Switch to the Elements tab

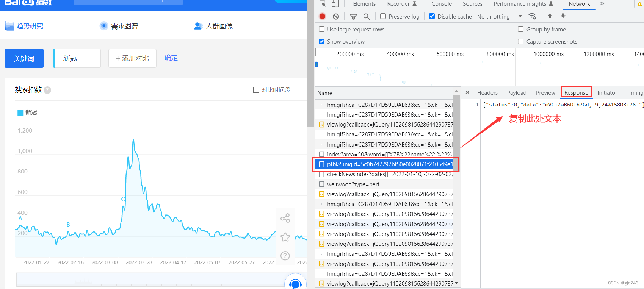click(x=364, y=4)
